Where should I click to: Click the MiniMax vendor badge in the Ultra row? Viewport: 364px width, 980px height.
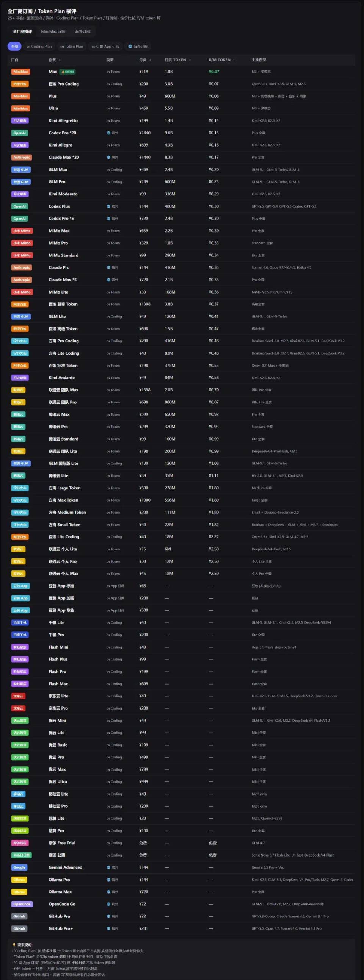pos(20,108)
